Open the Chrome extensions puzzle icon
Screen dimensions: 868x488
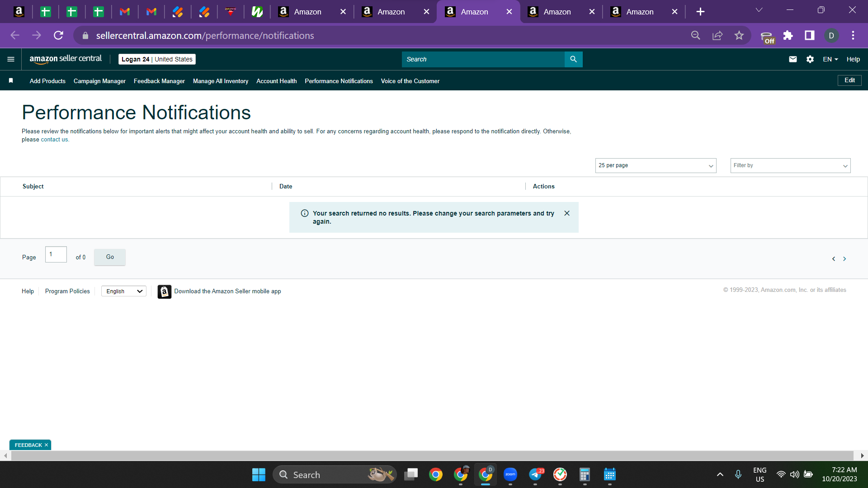pos(788,35)
